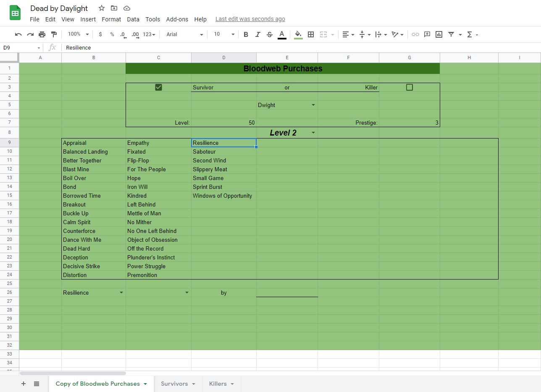Open the text color picker

(x=282, y=34)
